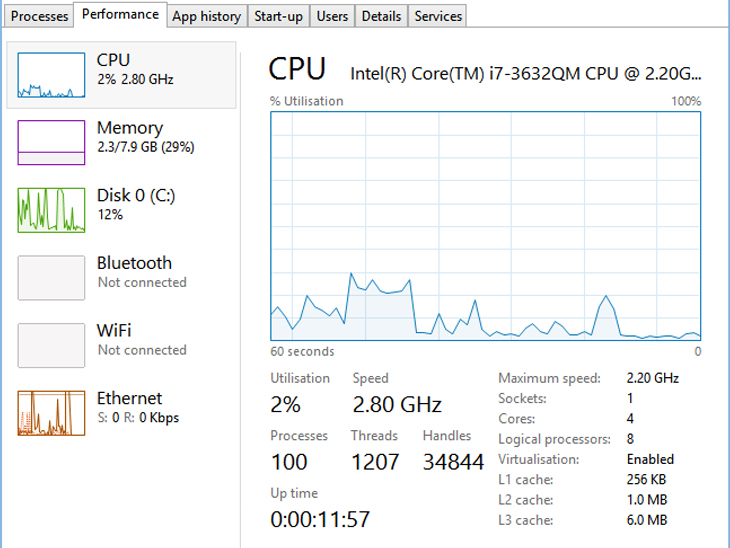Select the Users tab
The image size is (730, 548).
(x=332, y=16)
